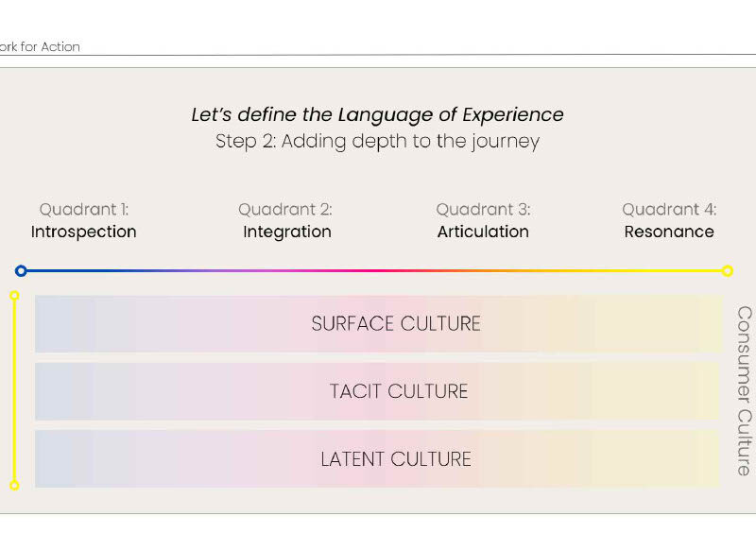756x550 pixels.
Task: Click the vertical Consumer Culture text
Action: pyautogui.click(x=744, y=390)
